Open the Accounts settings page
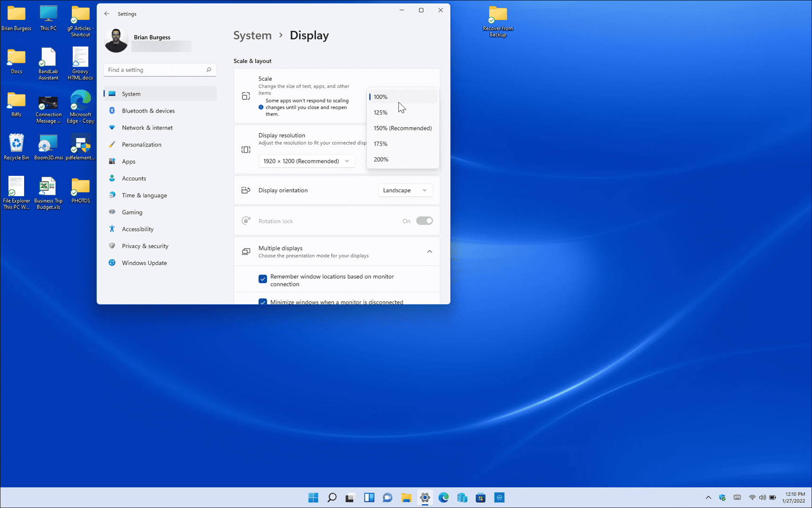Image resolution: width=812 pixels, height=508 pixels. [134, 178]
